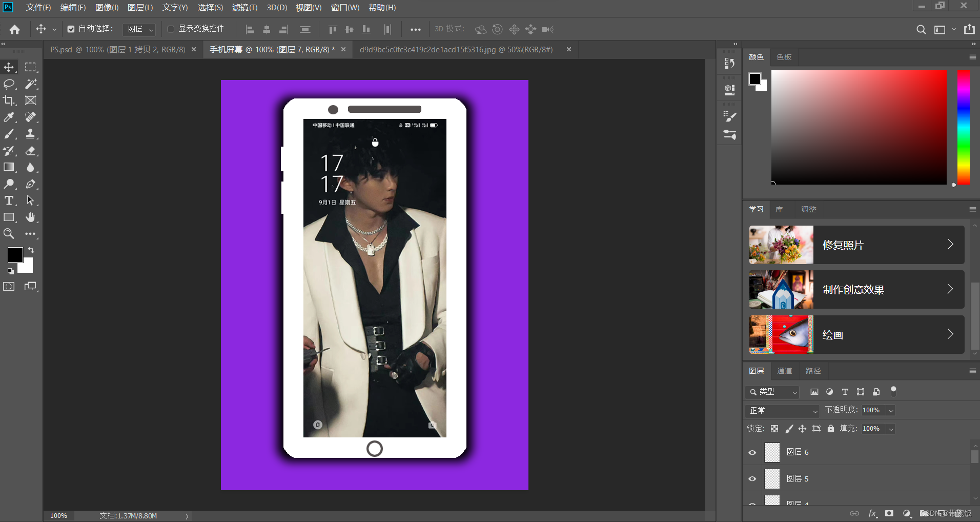
Task: Open the 滤镜(T) menu
Action: (x=244, y=8)
